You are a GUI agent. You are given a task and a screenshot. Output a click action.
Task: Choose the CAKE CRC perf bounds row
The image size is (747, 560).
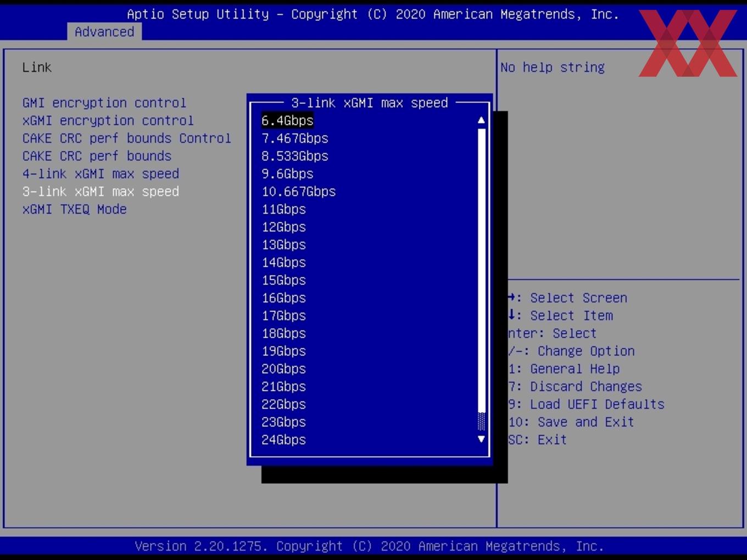tap(97, 156)
